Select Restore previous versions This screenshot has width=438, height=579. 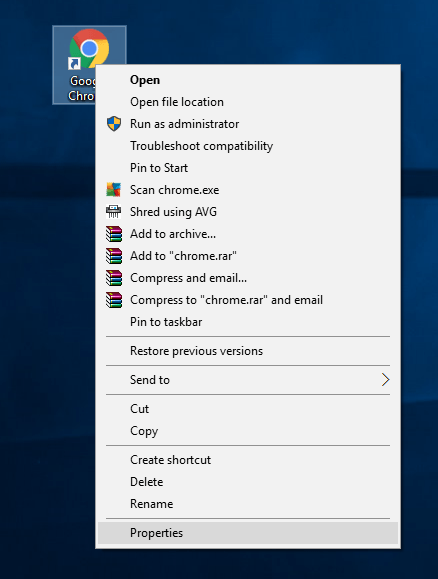(x=248, y=351)
